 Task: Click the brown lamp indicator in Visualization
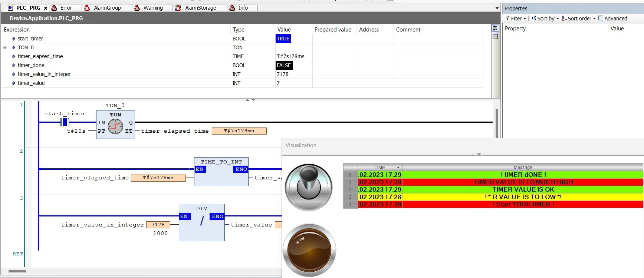[309, 250]
